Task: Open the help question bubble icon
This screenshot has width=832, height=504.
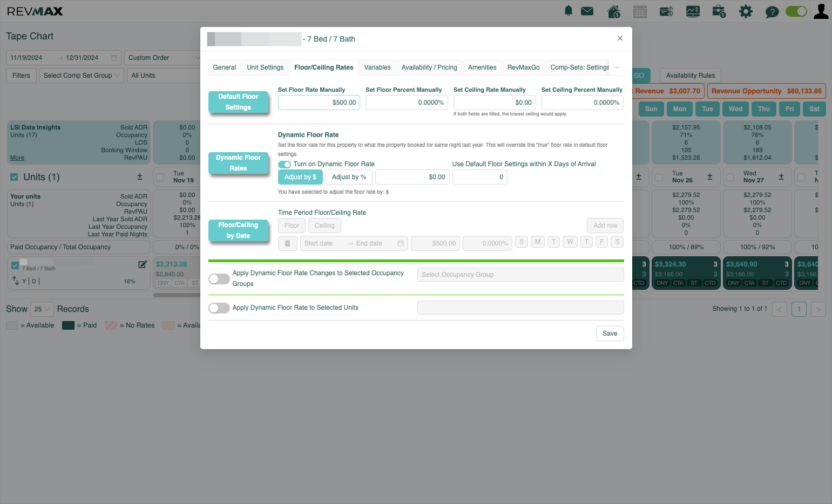Action: point(772,12)
